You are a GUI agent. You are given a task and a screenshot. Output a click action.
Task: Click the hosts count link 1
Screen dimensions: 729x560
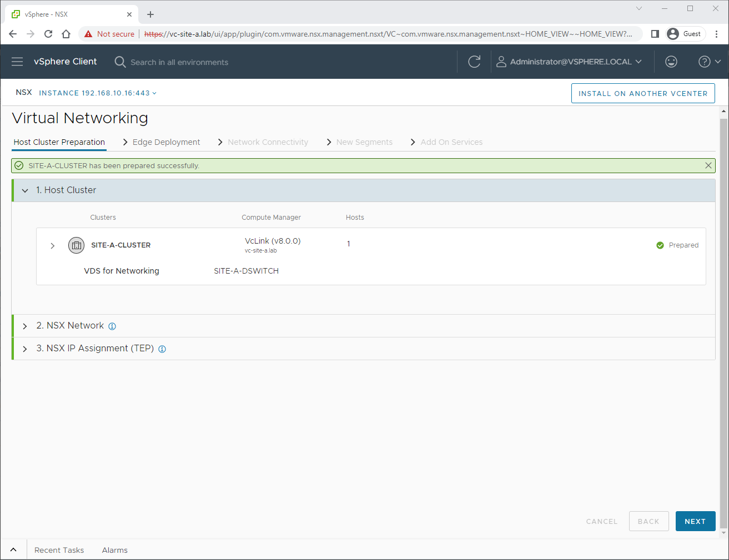349,244
